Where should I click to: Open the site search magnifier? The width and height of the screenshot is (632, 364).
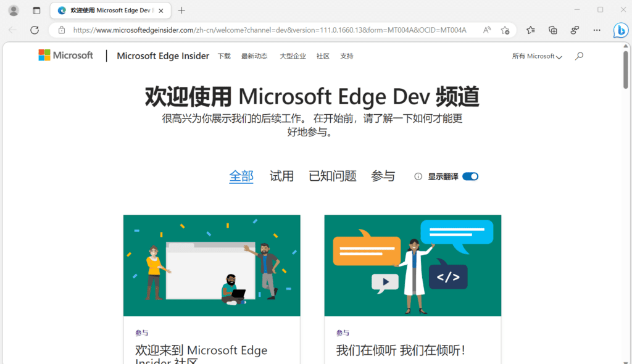click(579, 56)
